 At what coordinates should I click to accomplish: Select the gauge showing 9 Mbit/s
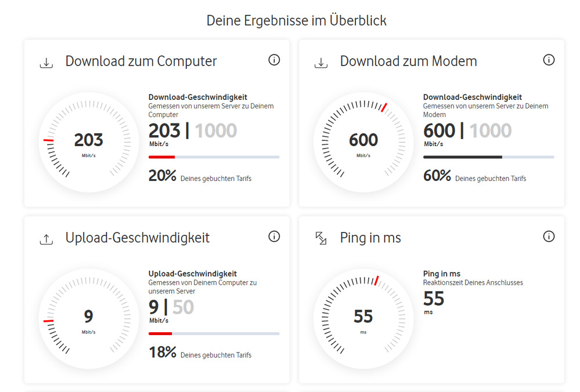click(x=89, y=318)
